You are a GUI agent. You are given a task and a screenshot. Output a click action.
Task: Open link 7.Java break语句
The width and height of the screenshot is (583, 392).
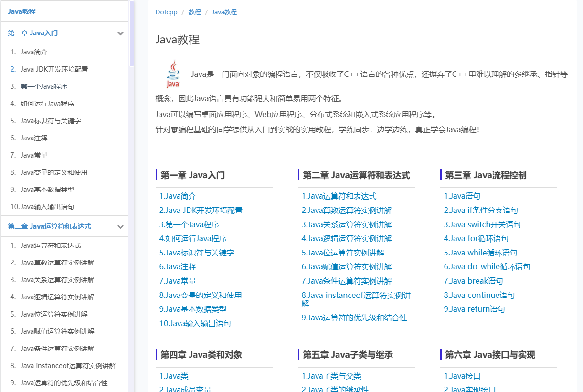473,281
